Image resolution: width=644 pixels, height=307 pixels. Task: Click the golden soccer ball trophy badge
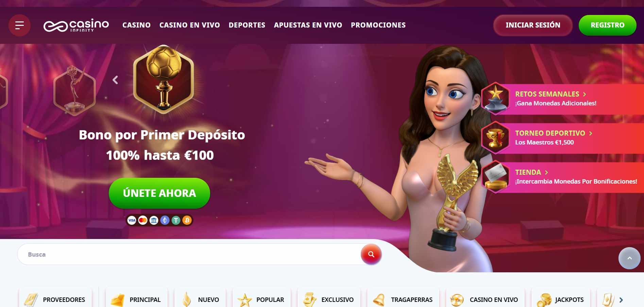point(164,79)
